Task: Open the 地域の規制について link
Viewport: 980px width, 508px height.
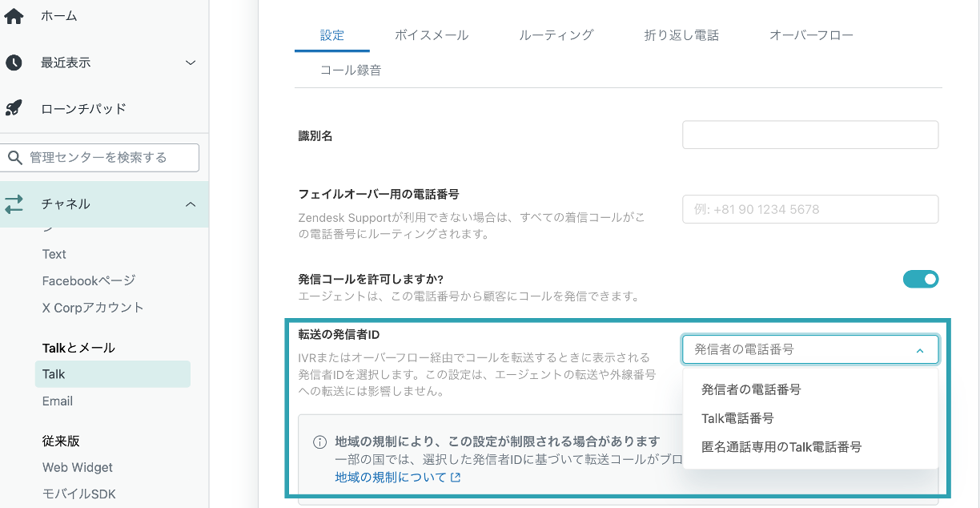Action: [391, 478]
